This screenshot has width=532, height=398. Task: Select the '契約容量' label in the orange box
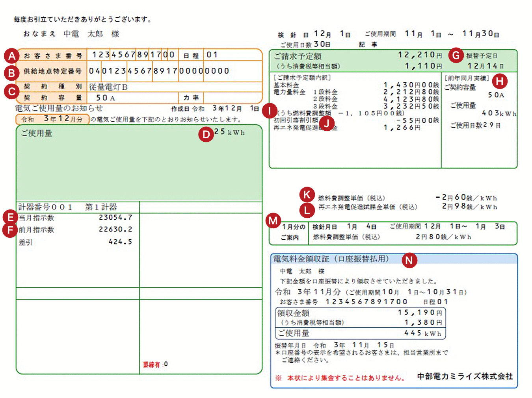(53, 98)
